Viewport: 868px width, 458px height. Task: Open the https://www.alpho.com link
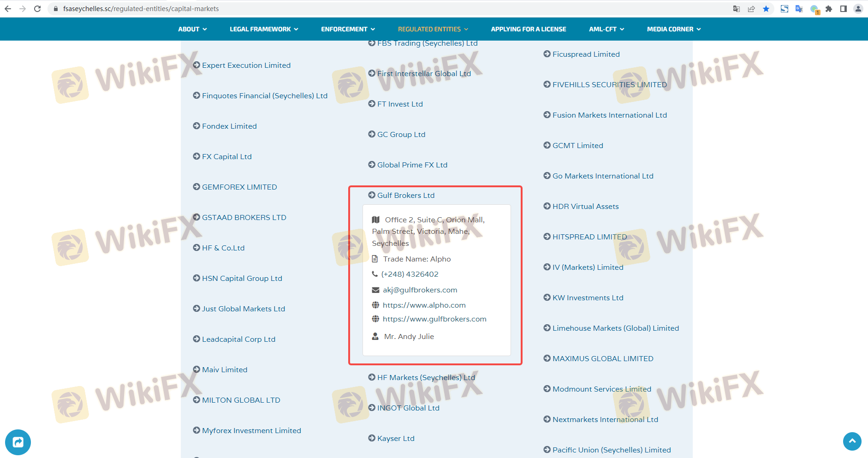point(424,305)
